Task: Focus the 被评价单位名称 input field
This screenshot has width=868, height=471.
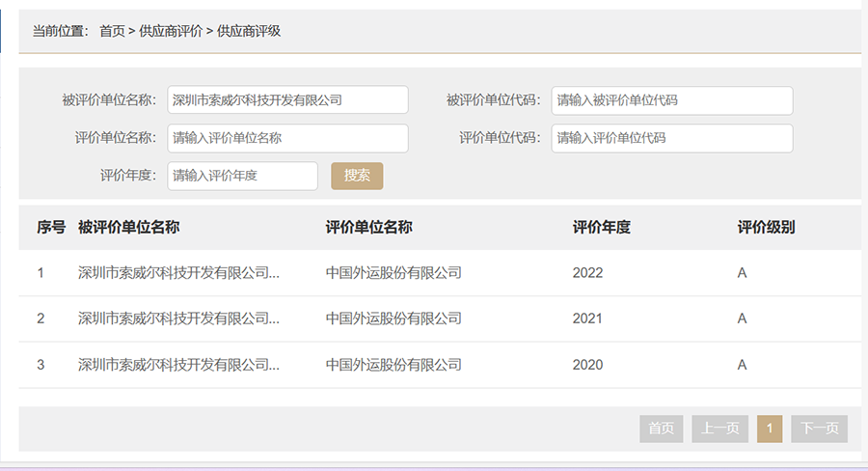Action: pyautogui.click(x=287, y=99)
